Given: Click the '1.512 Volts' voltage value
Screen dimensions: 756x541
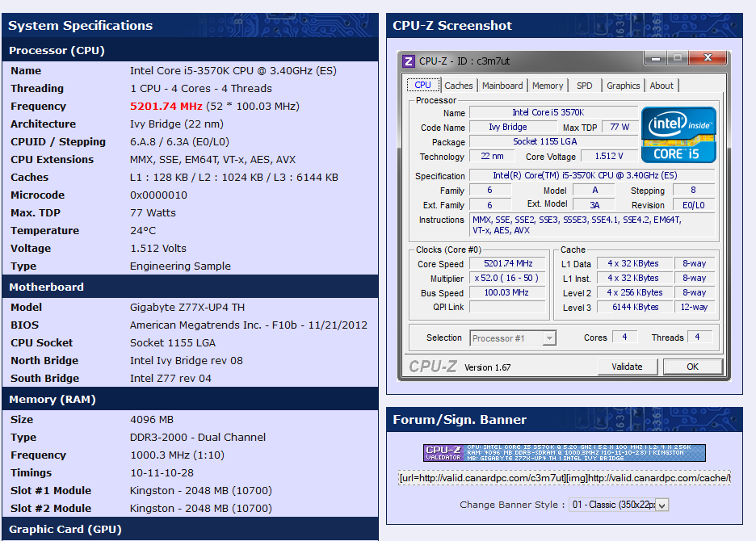Looking at the screenshot, I should [158, 249].
